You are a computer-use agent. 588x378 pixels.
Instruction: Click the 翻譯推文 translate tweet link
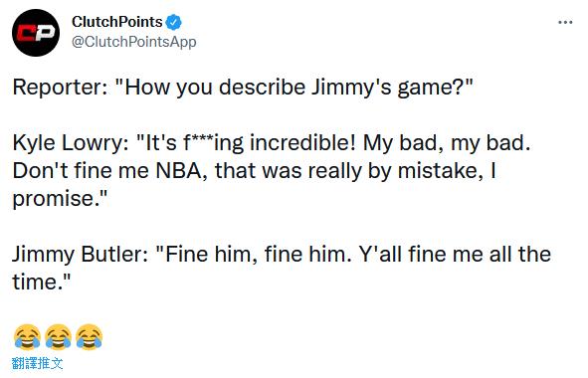pyautogui.click(x=37, y=363)
